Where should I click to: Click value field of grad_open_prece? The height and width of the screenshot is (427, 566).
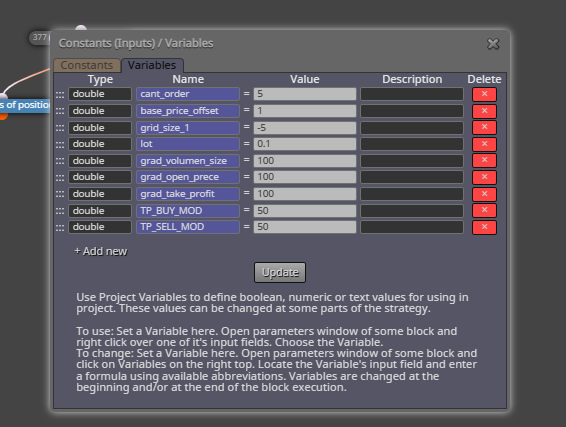point(305,177)
